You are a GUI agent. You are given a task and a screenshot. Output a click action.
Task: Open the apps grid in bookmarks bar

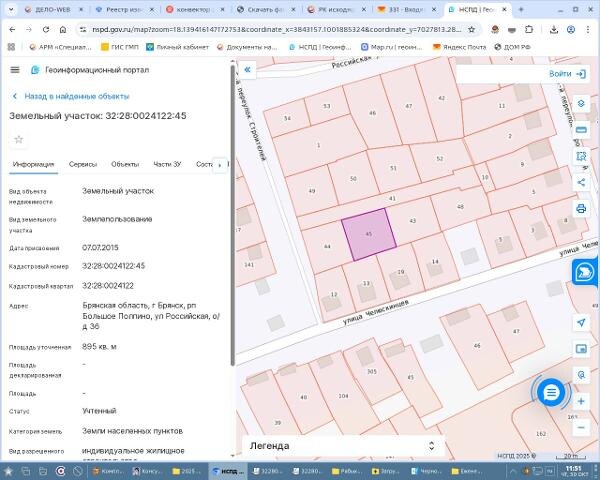point(11,47)
